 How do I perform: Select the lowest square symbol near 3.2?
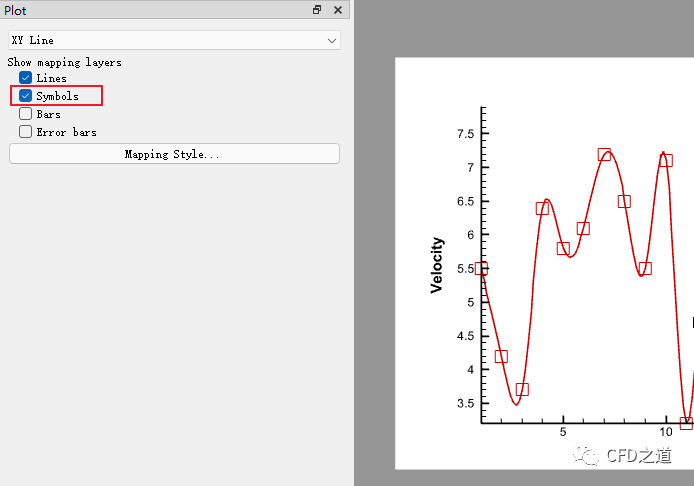(x=686, y=423)
